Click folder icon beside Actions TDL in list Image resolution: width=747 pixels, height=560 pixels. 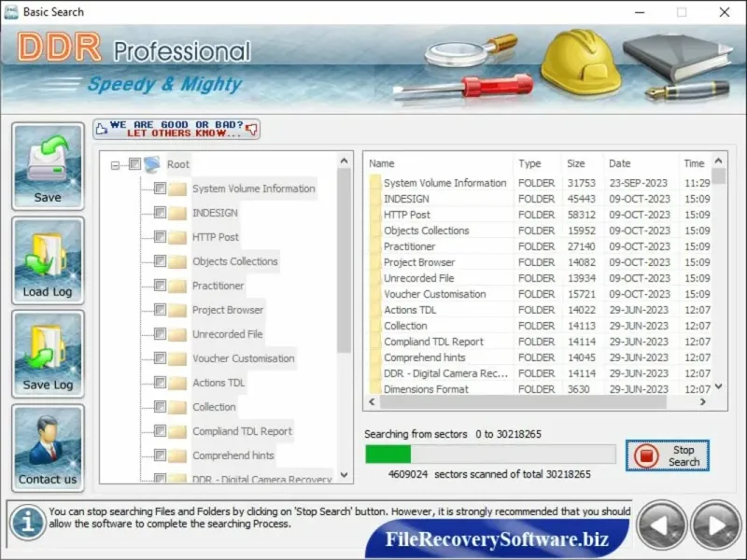[x=375, y=310]
